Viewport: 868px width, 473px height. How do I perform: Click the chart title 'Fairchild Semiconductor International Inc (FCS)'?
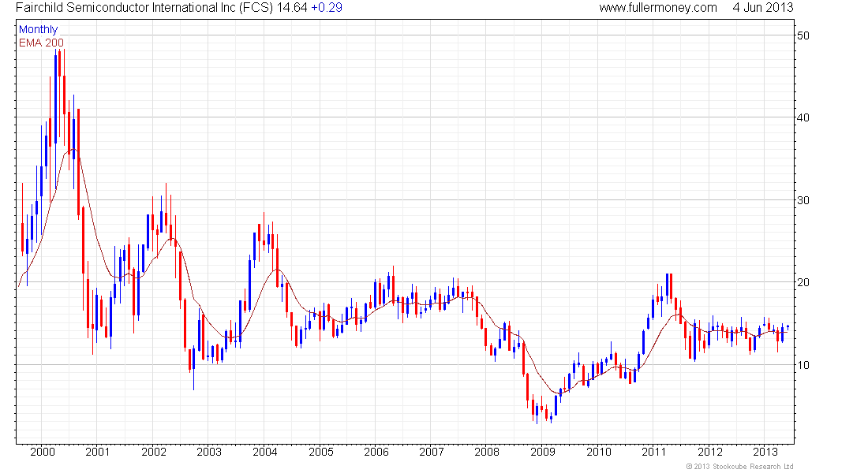(144, 8)
